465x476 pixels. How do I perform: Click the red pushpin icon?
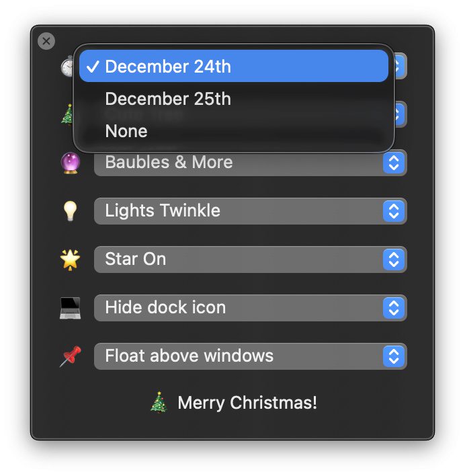(70, 356)
